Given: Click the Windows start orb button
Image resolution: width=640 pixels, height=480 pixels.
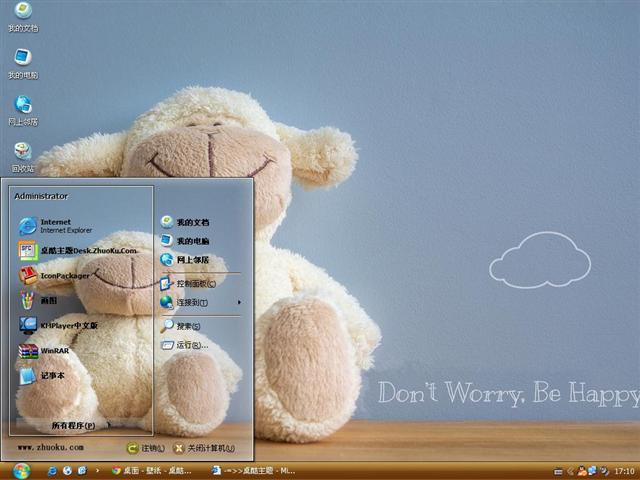Looking at the screenshot, I should point(21,471).
